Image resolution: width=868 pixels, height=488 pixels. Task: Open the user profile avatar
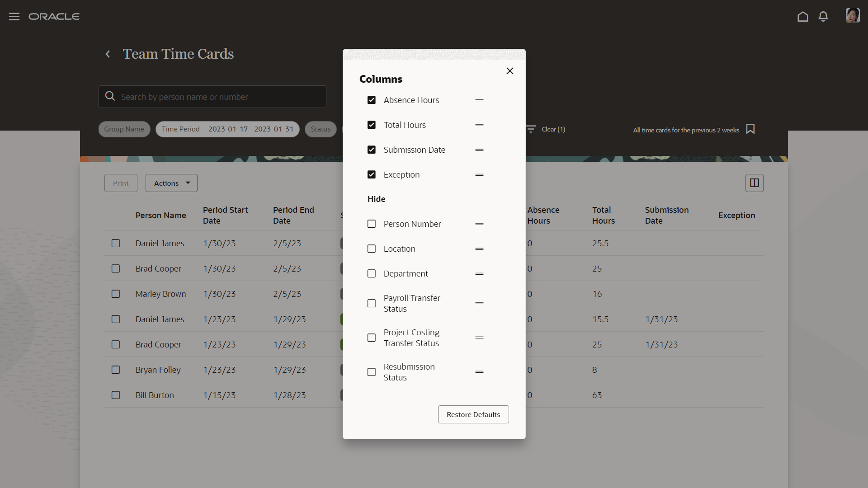852,15
